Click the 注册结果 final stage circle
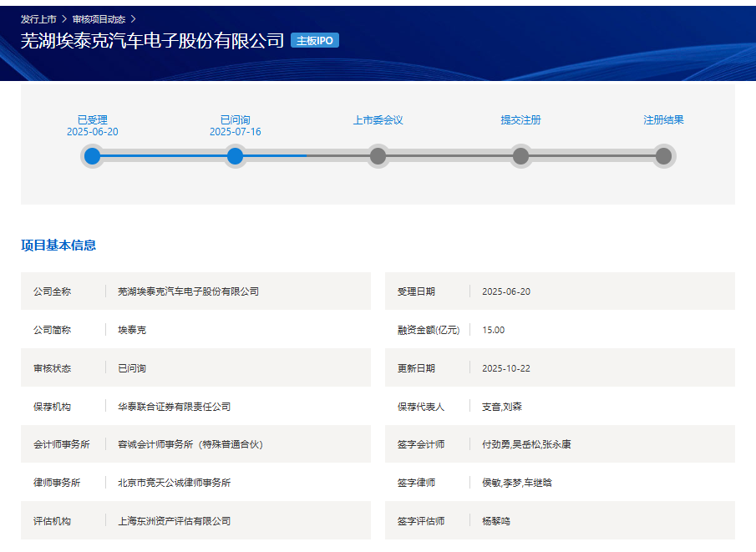This screenshot has height=552, width=756. [x=662, y=155]
